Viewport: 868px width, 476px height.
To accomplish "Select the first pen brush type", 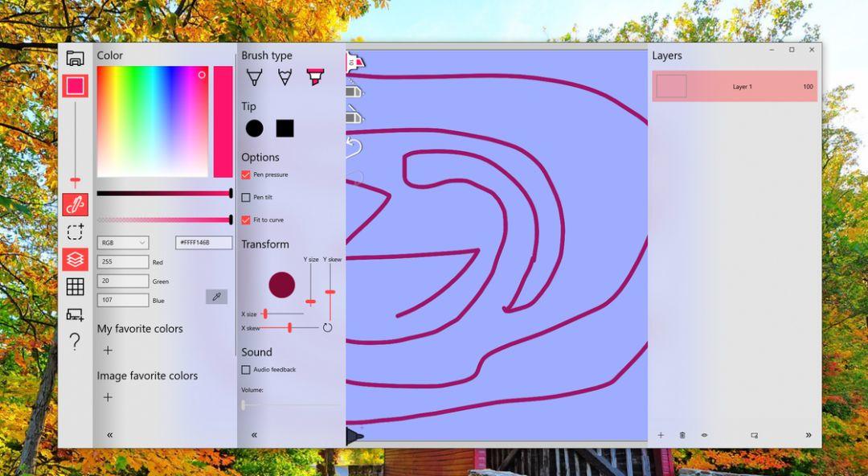I will click(x=254, y=77).
